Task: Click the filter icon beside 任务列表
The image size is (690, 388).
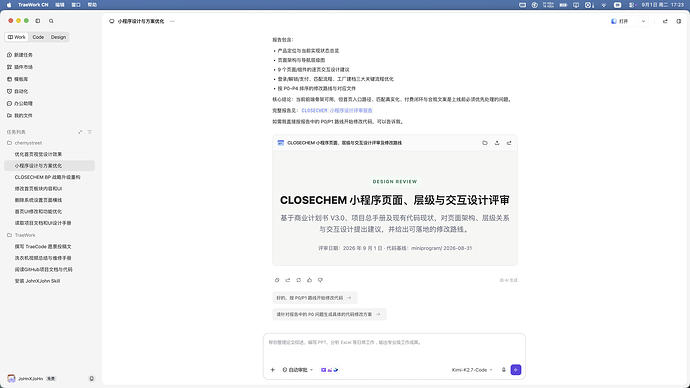Action: [89, 132]
